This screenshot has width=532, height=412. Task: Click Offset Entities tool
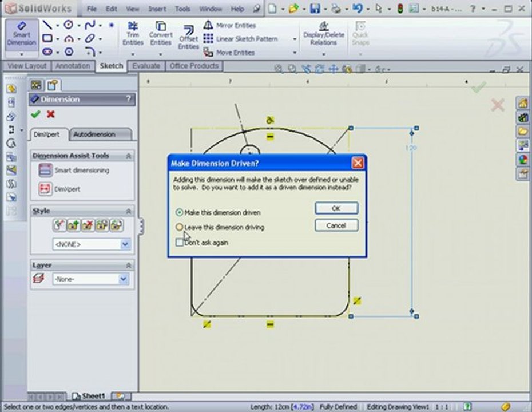(x=188, y=37)
